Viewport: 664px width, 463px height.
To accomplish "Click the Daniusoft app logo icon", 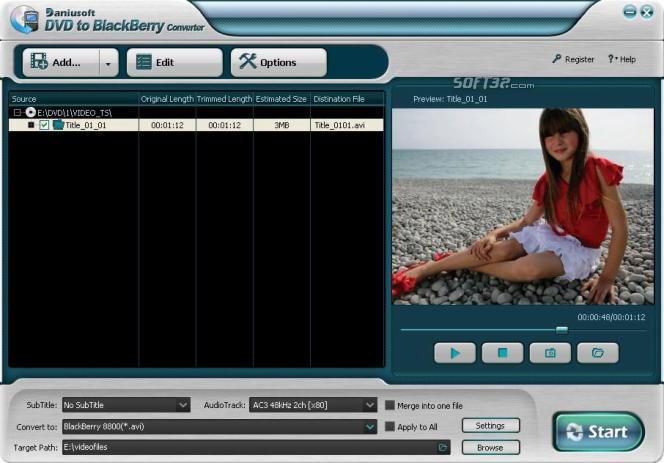I will pyautogui.click(x=25, y=19).
